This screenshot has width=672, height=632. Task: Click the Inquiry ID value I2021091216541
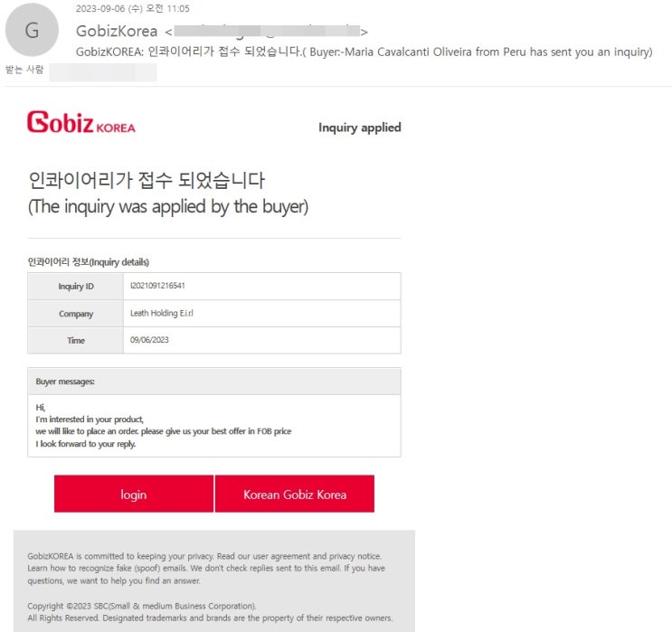[157, 286]
